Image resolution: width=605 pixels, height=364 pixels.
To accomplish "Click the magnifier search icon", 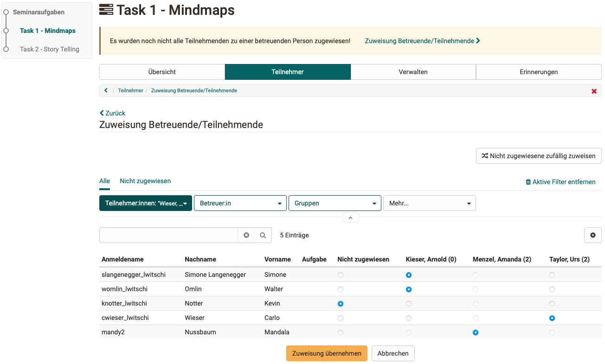I will coord(263,235).
